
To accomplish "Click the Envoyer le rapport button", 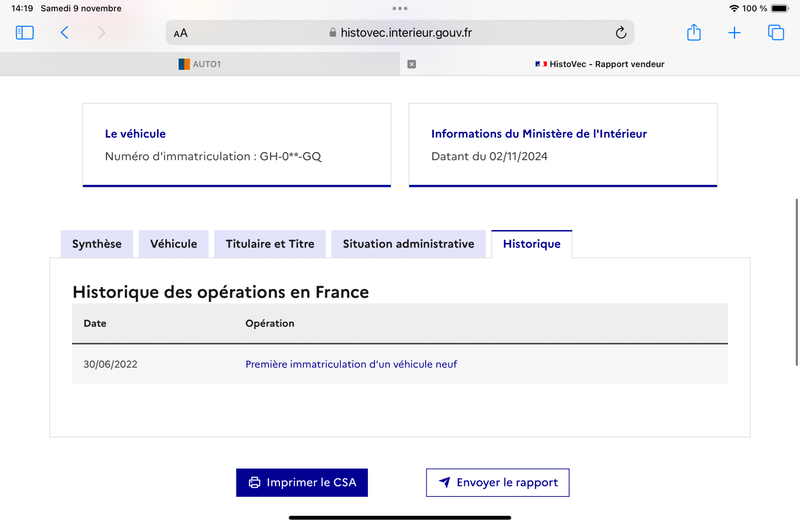I will click(x=497, y=483).
